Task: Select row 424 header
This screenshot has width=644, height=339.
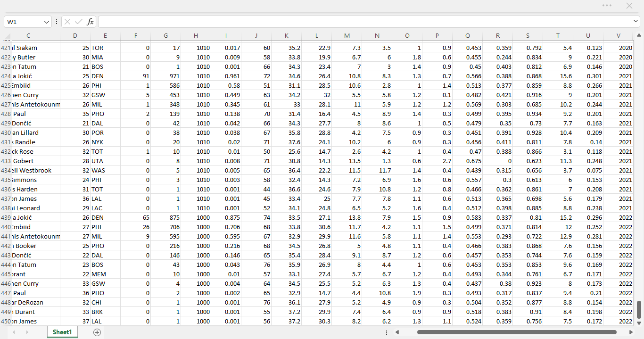Action: click(x=6, y=76)
